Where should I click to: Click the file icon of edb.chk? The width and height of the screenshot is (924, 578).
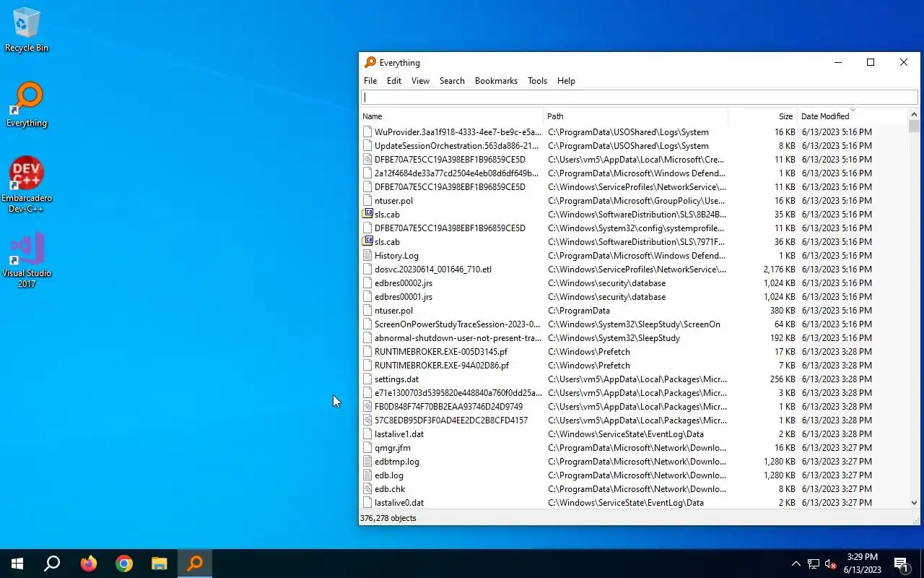point(367,489)
